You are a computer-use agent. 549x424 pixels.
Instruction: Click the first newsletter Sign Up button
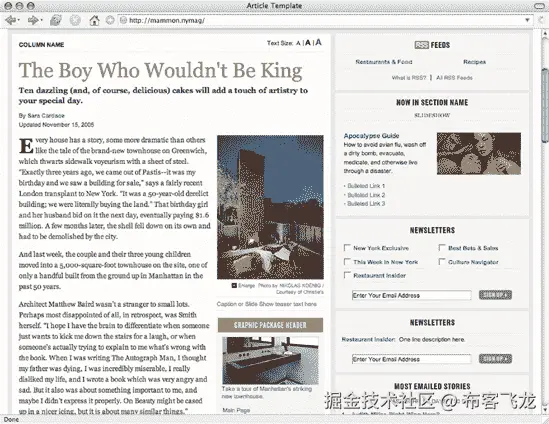pos(495,295)
